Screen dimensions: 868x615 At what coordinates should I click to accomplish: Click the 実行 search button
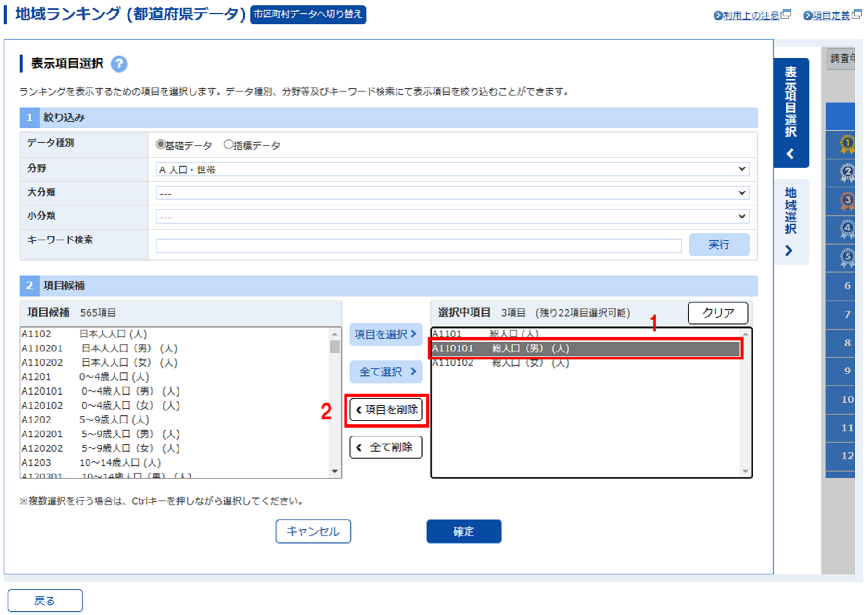pos(719,245)
